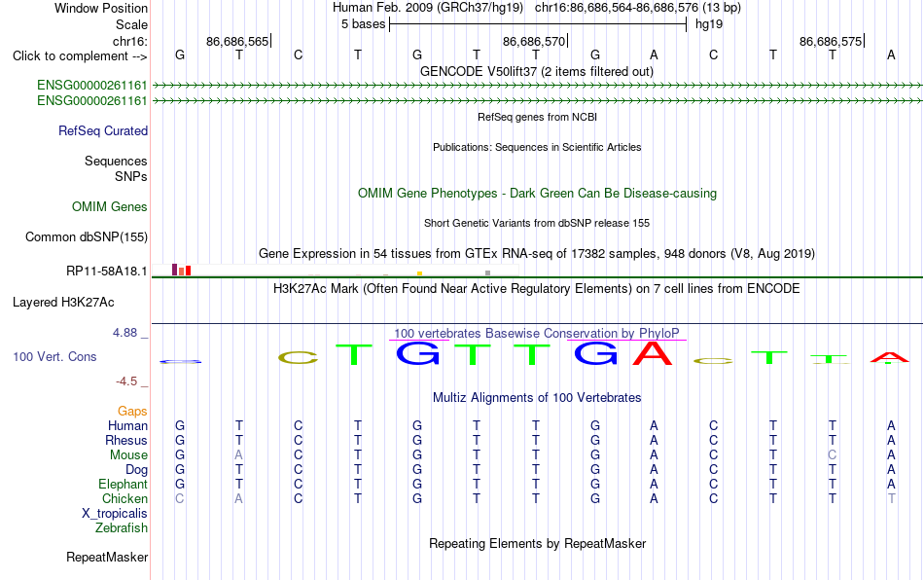The width and height of the screenshot is (924, 580).
Task: Open 'RefSeq genes from NCBI' track title
Action: (x=538, y=118)
